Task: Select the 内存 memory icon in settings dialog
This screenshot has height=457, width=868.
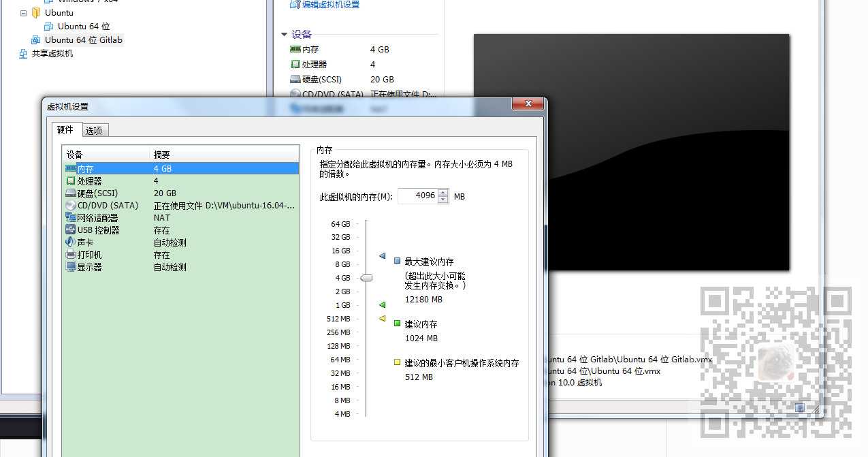Action: [71, 168]
